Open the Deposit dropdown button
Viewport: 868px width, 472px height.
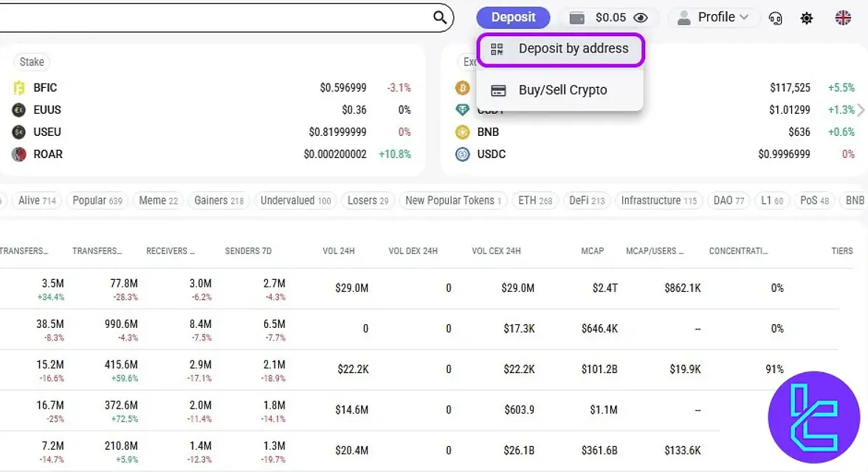click(513, 17)
